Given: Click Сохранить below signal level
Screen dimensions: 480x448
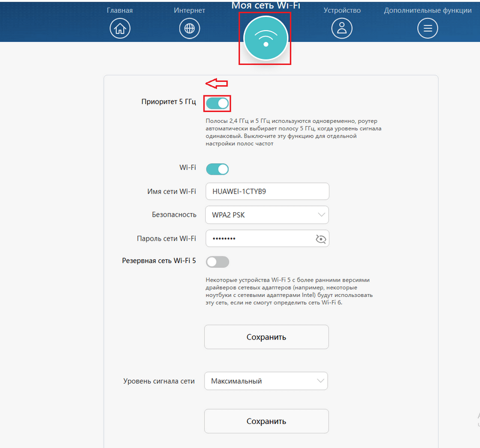Looking at the screenshot, I should tap(266, 421).
